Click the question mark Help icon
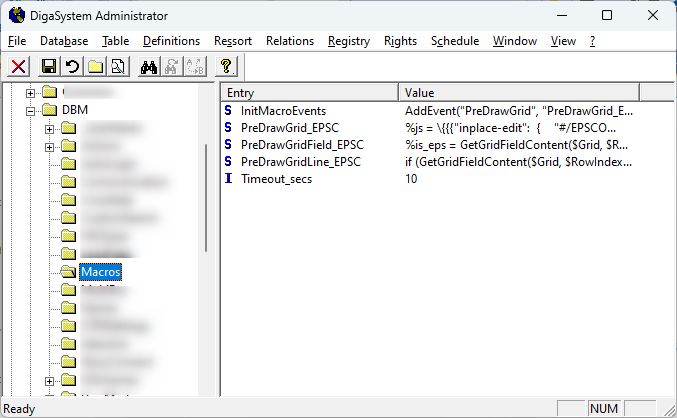This screenshot has height=418, width=677. pyautogui.click(x=227, y=67)
